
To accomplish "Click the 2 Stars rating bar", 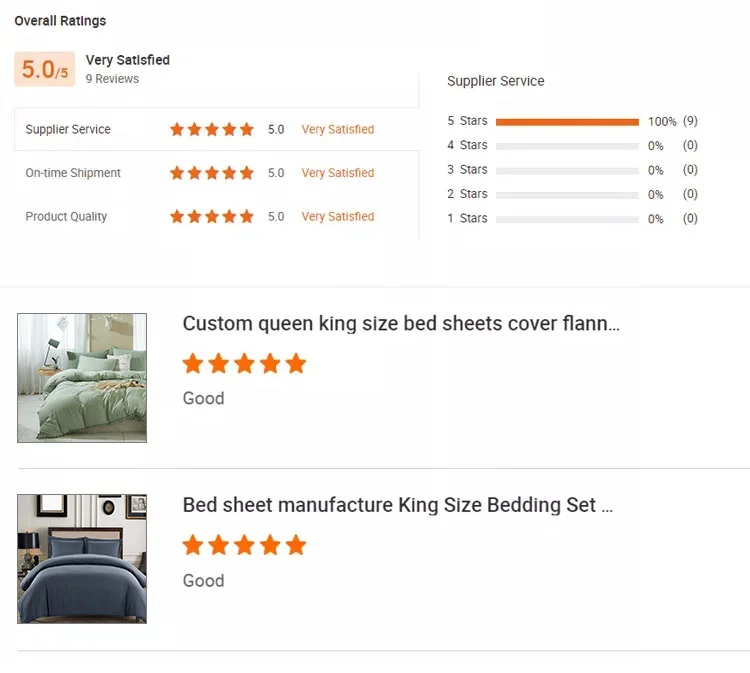I will pyautogui.click(x=567, y=195).
